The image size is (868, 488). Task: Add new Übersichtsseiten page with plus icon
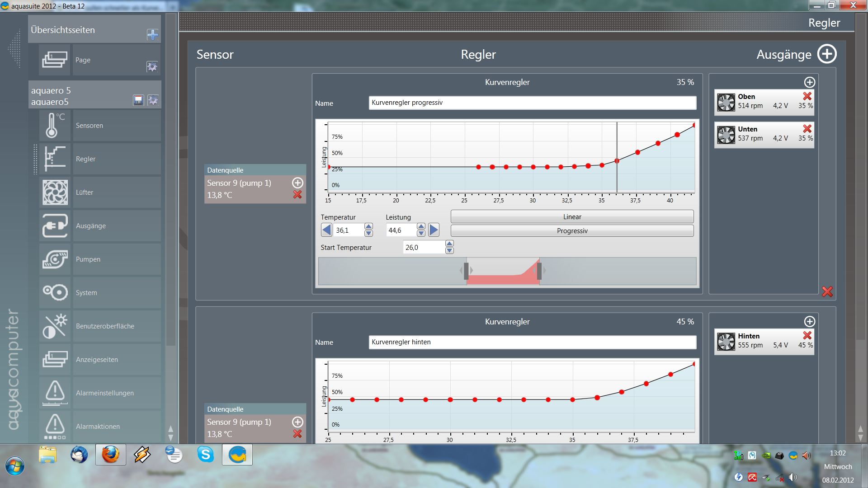point(152,35)
